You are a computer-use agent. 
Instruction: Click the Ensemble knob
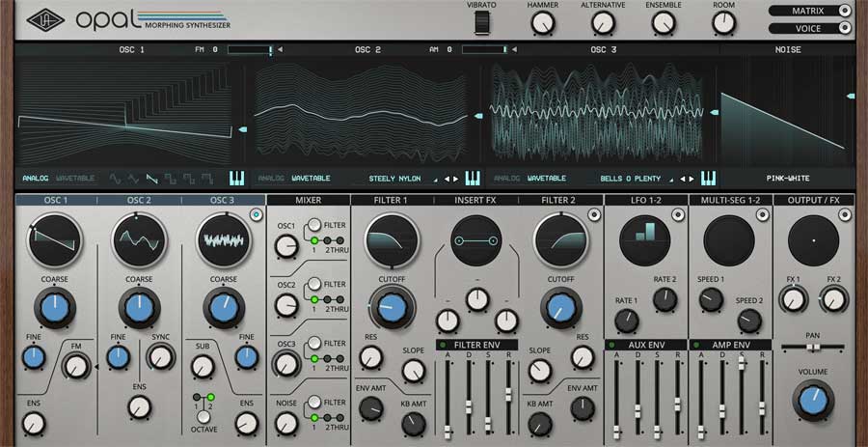(664, 23)
